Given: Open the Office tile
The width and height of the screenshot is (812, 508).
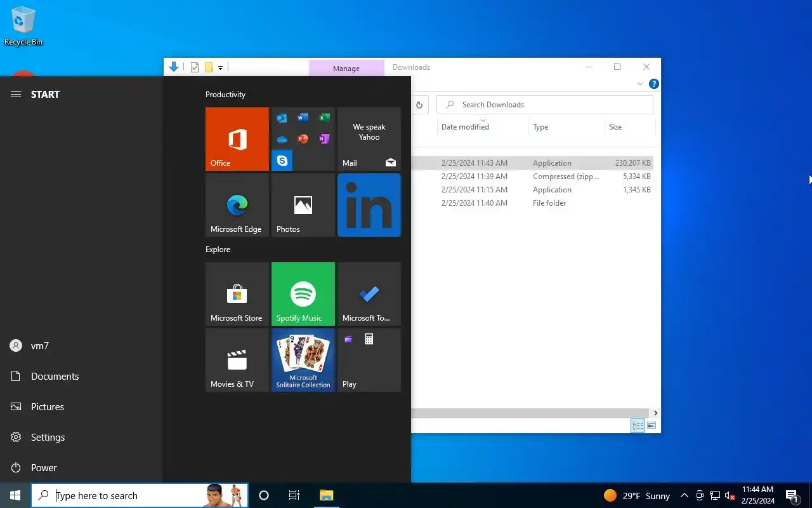Looking at the screenshot, I should [x=237, y=139].
